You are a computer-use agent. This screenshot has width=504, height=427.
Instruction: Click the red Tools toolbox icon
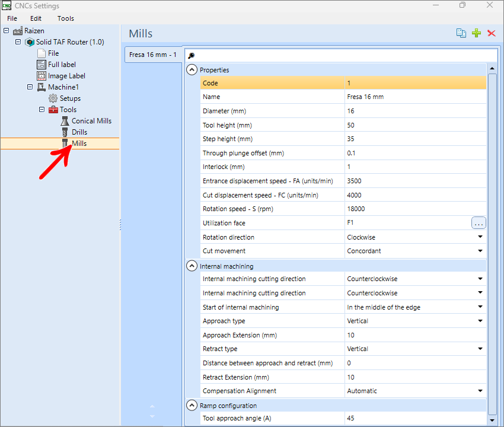pos(53,110)
